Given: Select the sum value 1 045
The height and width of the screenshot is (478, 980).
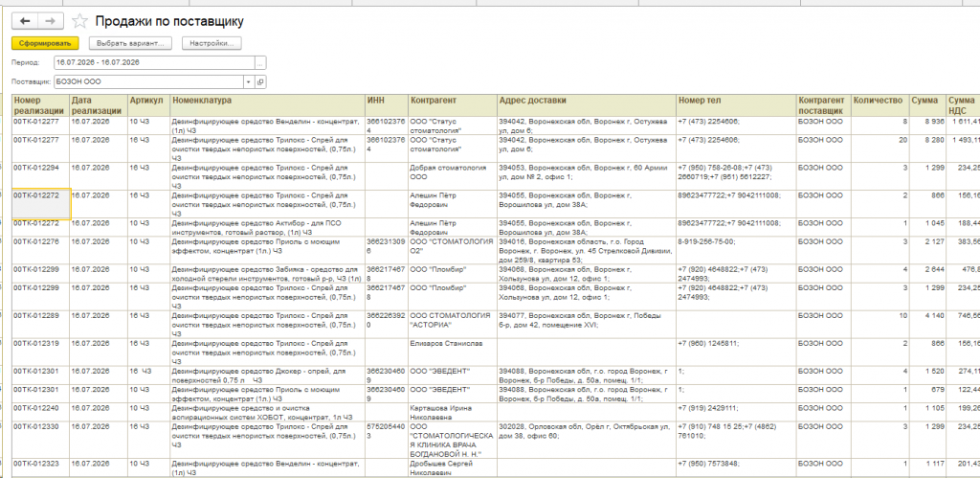Looking at the screenshot, I should (926, 227).
